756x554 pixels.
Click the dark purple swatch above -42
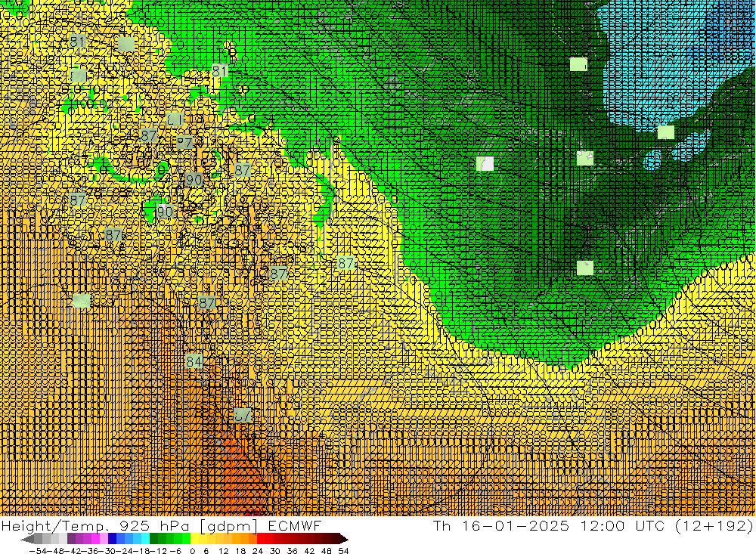71,539
